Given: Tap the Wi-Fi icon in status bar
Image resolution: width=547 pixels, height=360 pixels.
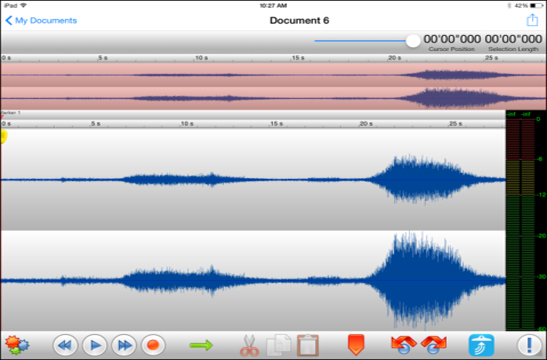Looking at the screenshot, I should tap(23, 6).
